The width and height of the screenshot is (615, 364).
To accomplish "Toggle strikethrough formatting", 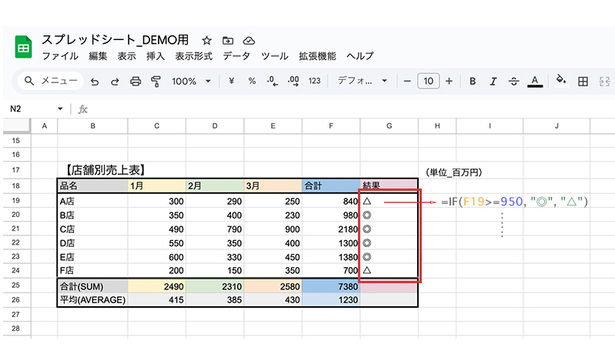I will 514,81.
